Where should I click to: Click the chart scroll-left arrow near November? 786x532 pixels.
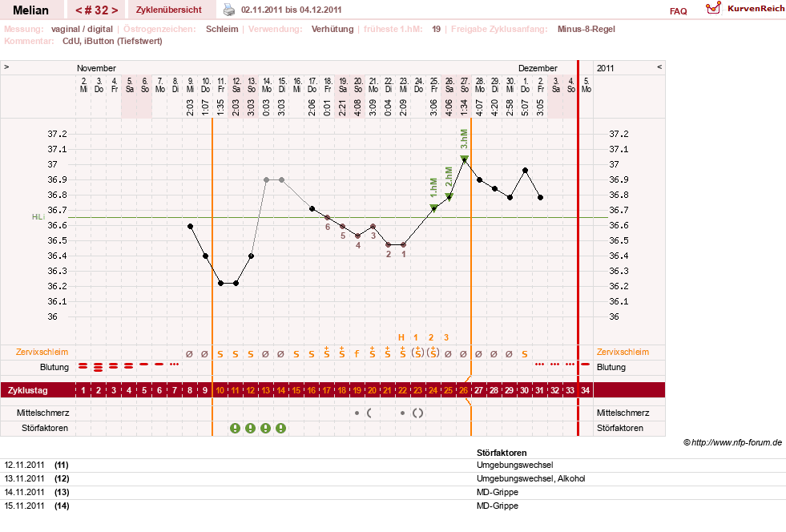coord(6,66)
